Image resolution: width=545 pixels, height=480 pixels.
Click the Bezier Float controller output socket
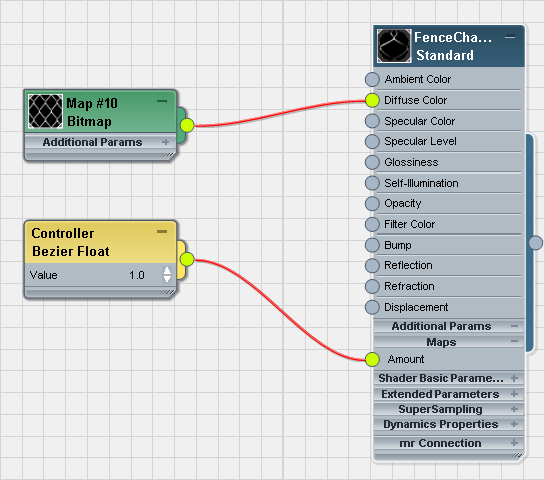[187, 259]
